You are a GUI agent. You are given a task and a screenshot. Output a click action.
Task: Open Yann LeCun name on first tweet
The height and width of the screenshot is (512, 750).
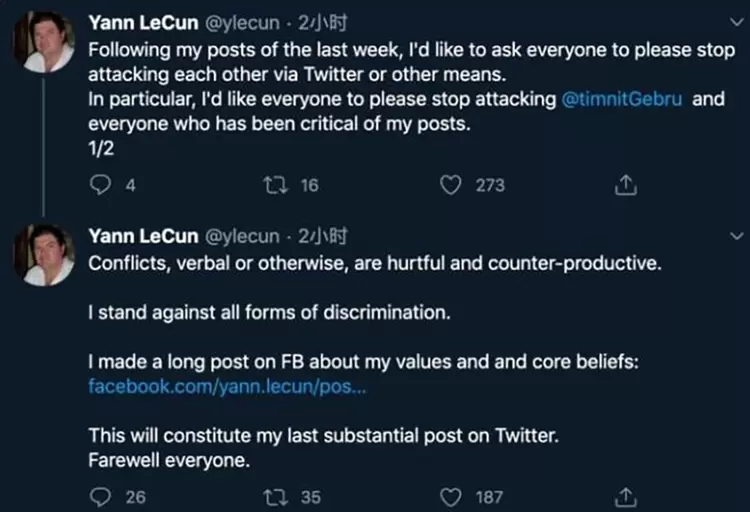pos(142,22)
